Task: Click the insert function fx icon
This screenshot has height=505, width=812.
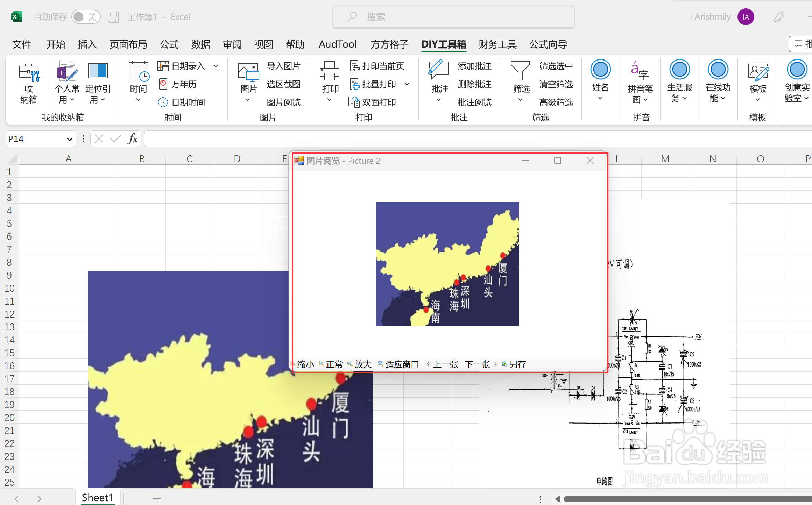Action: pos(133,139)
